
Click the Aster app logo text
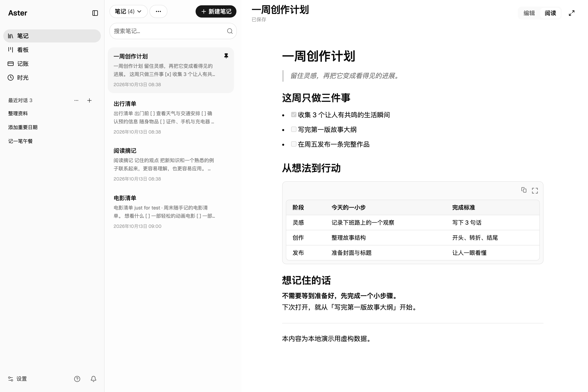point(18,13)
